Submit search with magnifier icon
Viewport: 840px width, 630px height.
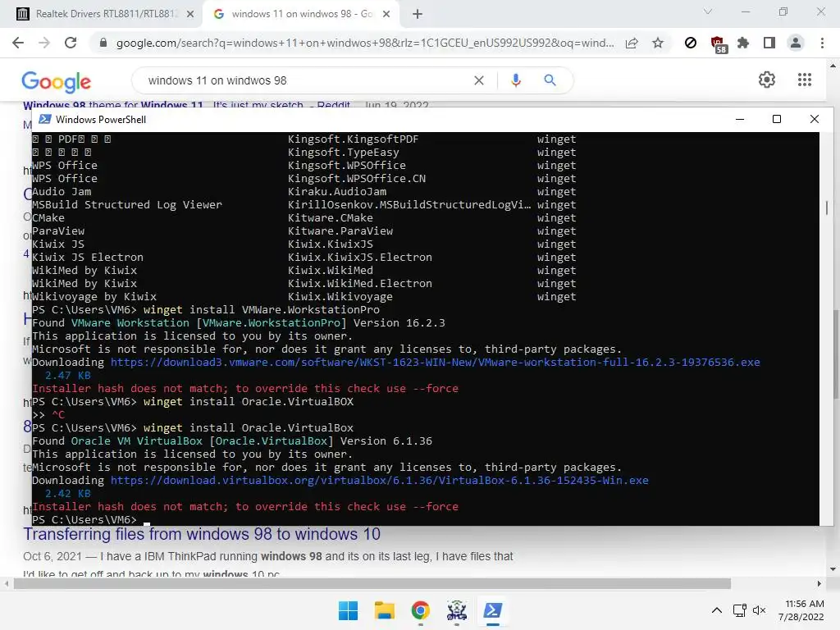(x=550, y=80)
